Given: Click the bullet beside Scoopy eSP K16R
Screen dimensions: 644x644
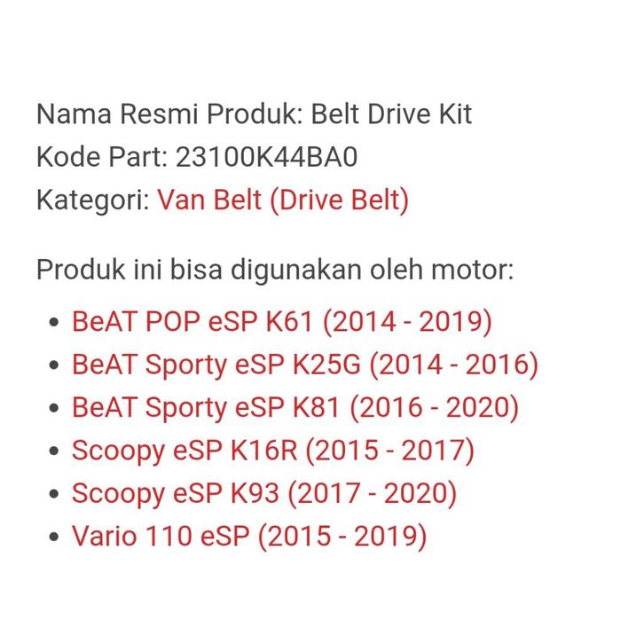Looking at the screenshot, I should coord(56,452).
